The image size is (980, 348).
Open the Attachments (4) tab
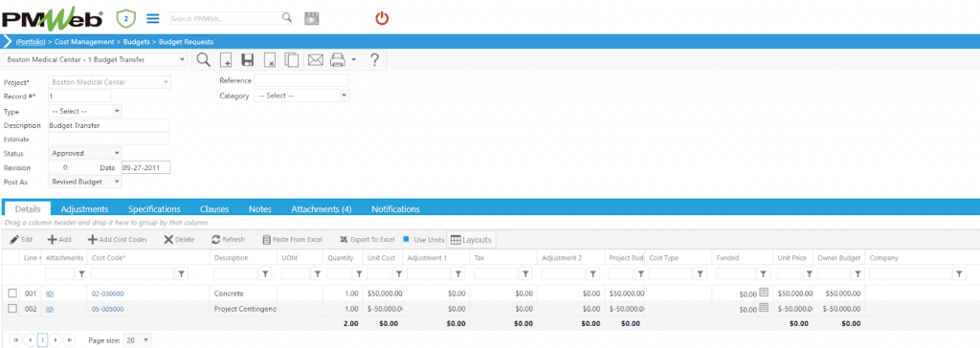tap(322, 209)
